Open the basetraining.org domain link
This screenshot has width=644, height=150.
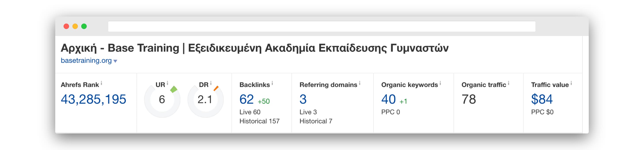(86, 61)
